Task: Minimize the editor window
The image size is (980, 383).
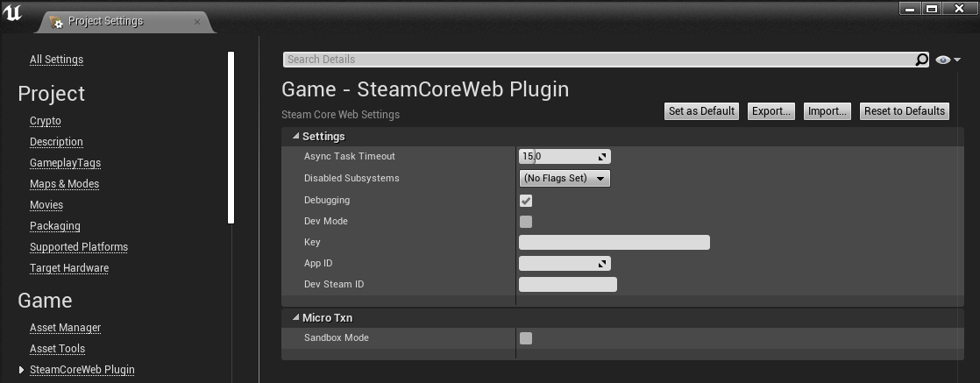Action: [x=909, y=9]
